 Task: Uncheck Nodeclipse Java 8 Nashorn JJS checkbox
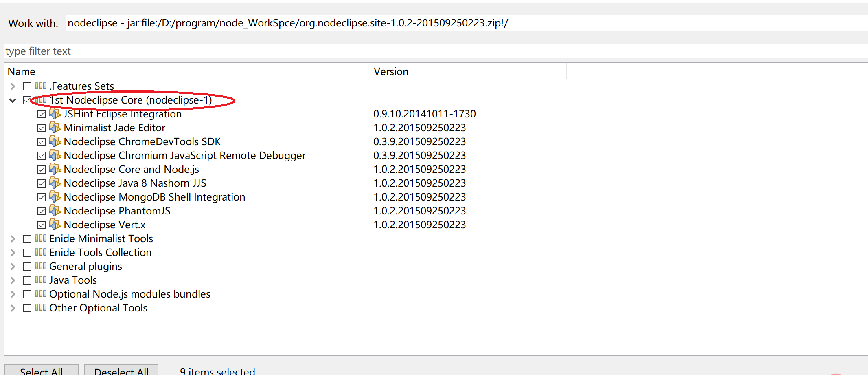[42, 183]
